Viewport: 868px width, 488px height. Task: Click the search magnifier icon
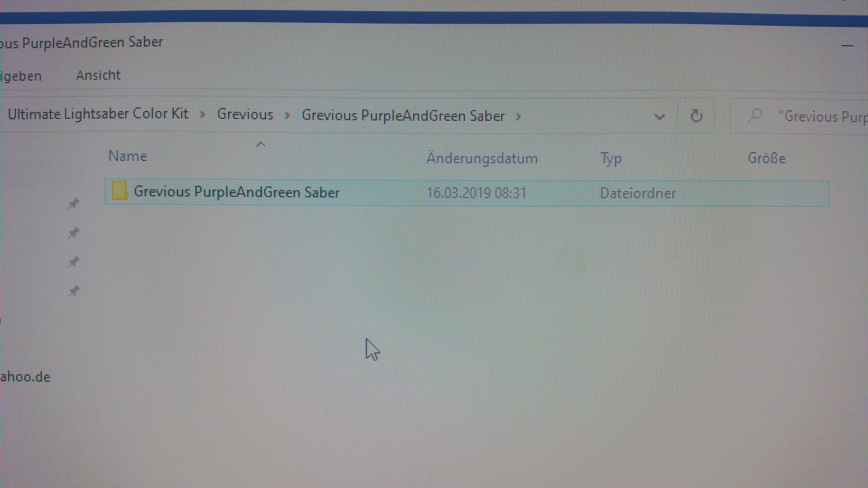click(x=755, y=116)
